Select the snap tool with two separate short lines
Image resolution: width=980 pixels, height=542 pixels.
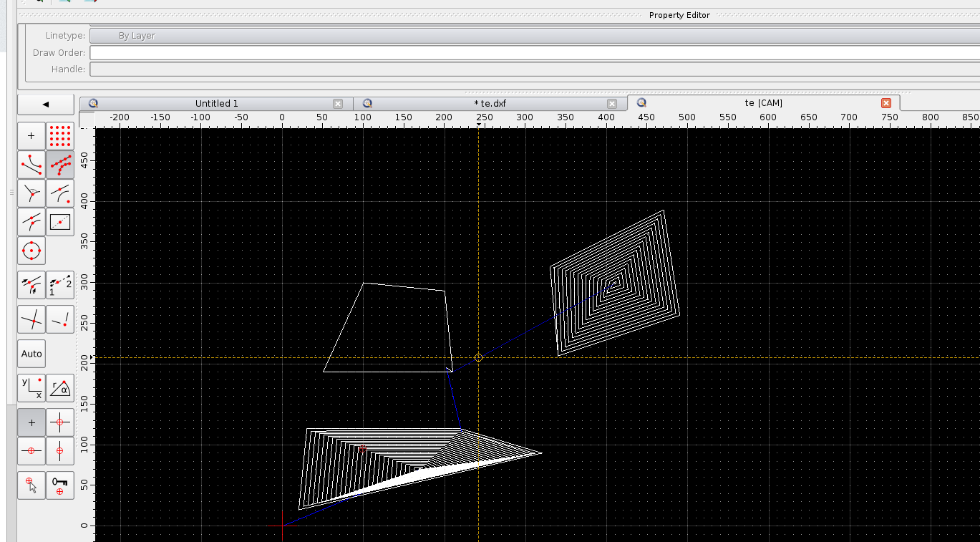coord(60,319)
